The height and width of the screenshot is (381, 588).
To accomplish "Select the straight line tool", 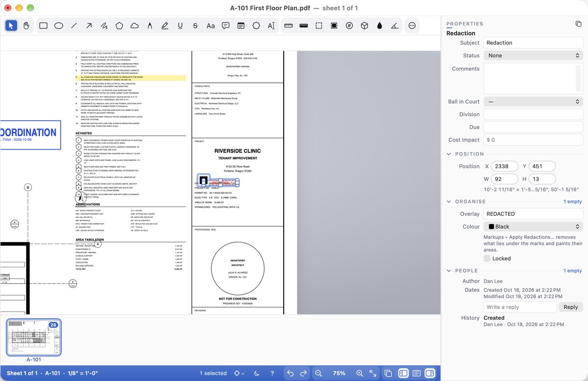I will (74, 25).
